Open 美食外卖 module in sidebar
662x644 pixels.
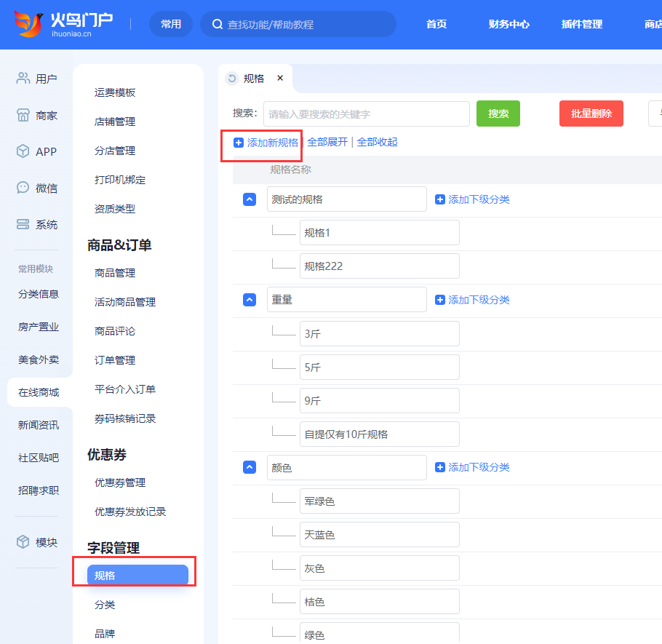tap(39, 359)
